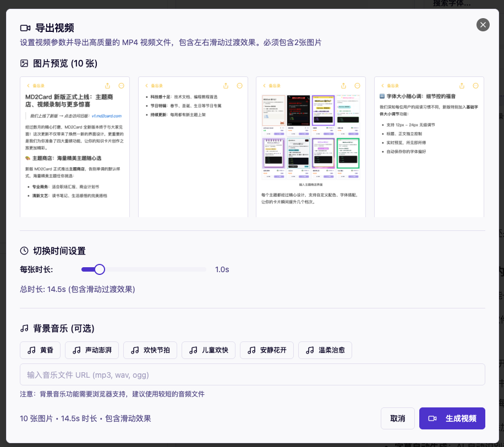Click the round icon on first preview card
The height and width of the screenshot is (447, 504).
(121, 86)
